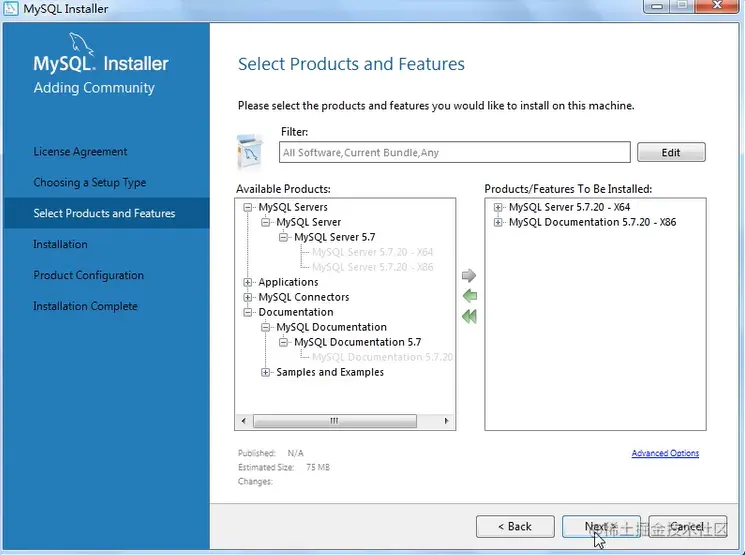Open the Installation Complete step
745x555 pixels.
tap(86, 306)
